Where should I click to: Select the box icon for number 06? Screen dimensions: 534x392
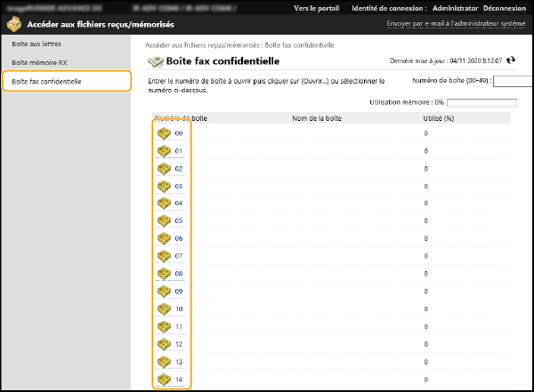pyautogui.click(x=164, y=238)
